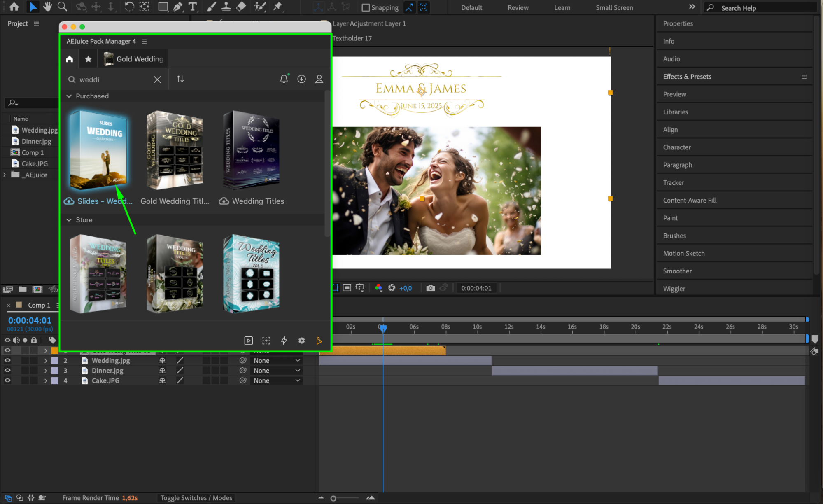Click Toggle Switches / Modes button
823x504 pixels.
(196, 498)
